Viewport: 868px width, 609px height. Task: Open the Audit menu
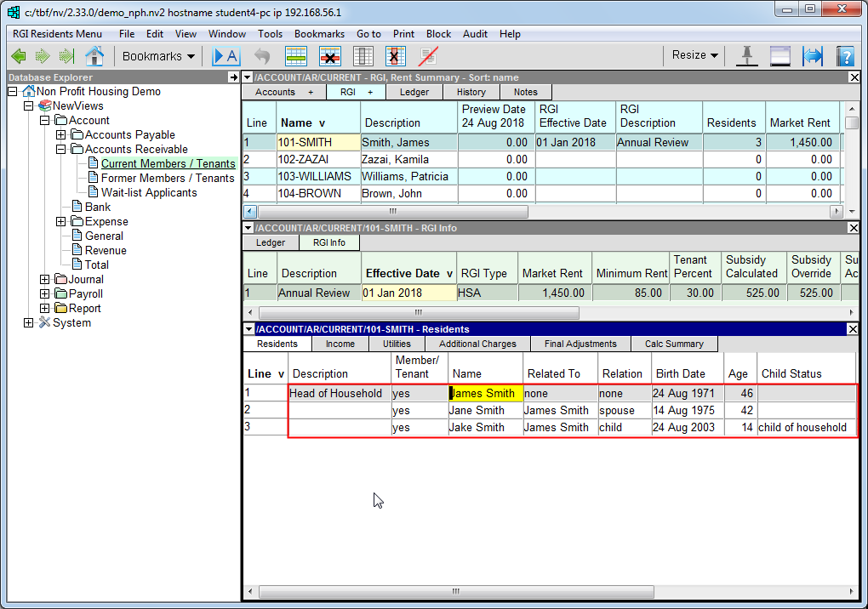pos(475,34)
